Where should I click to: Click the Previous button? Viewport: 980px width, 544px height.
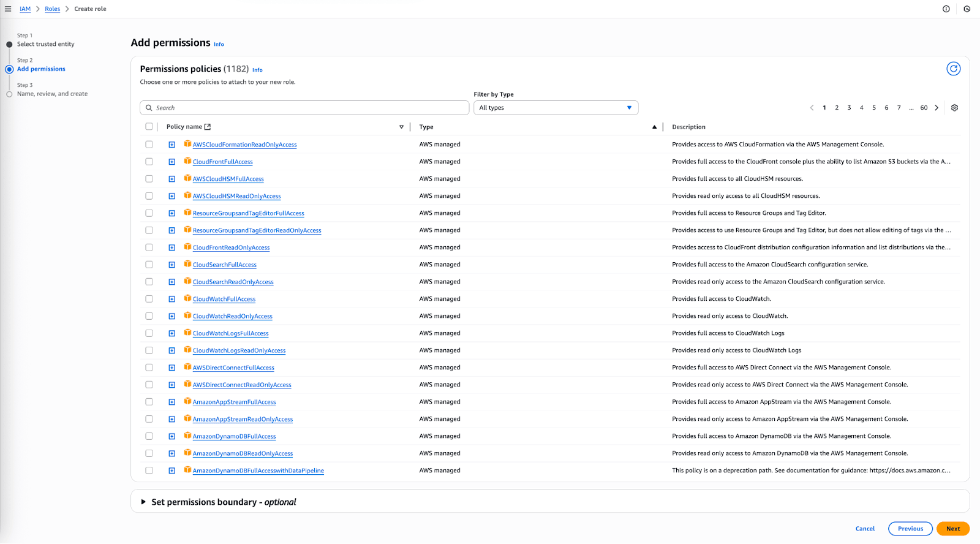pyautogui.click(x=910, y=529)
